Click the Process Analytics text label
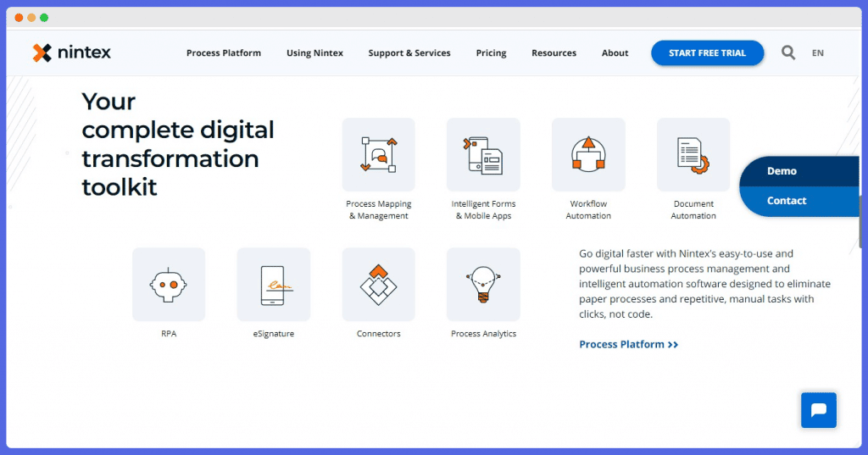This screenshot has width=868, height=455. click(483, 334)
